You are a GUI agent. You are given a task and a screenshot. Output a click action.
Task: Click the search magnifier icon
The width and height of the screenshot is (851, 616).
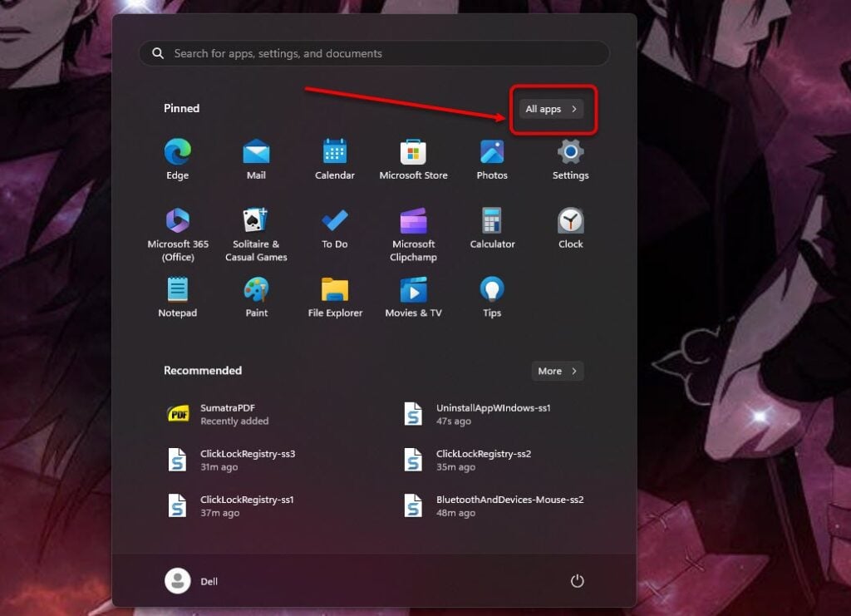(x=158, y=53)
